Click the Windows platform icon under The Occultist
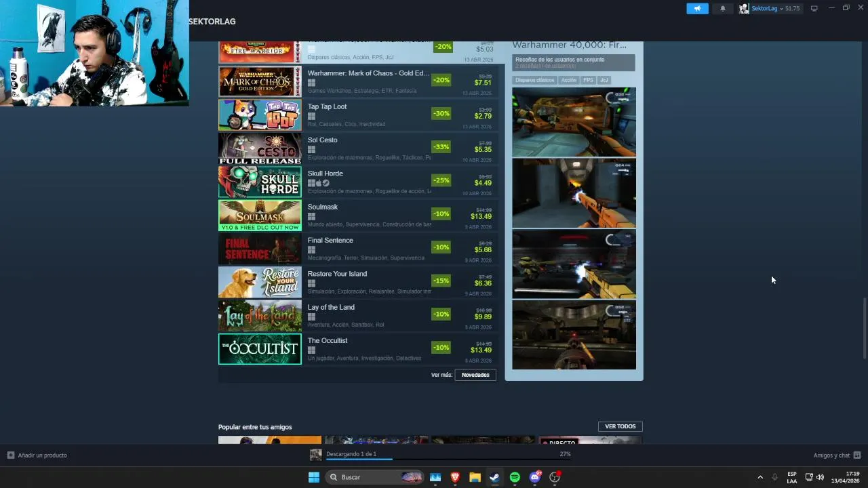868x488 pixels. click(311, 350)
